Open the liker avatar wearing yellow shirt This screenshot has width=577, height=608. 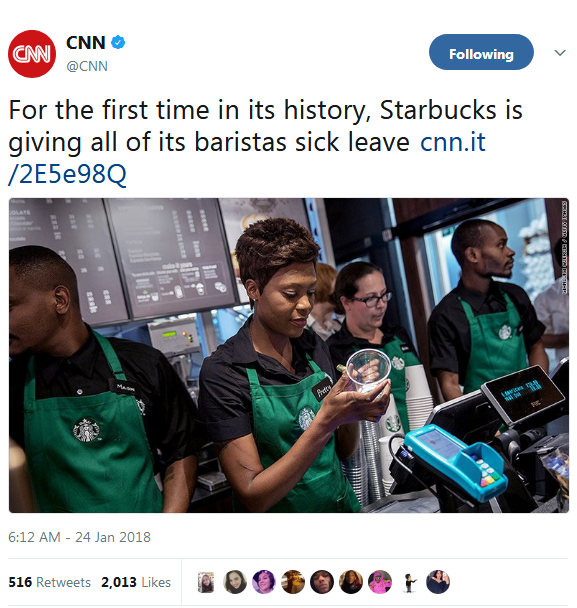coord(293,582)
